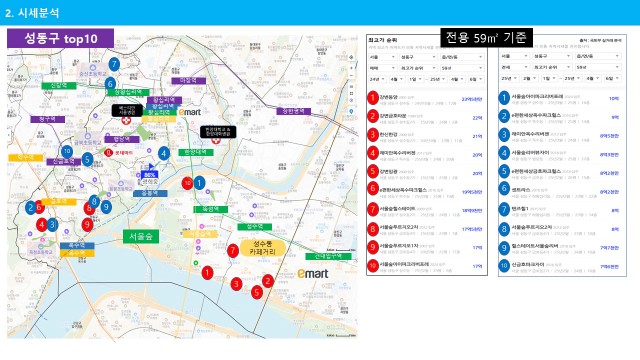Click blue map marker 2 near 금호역
The width and height of the screenshot is (640, 360).
[x=31, y=208]
